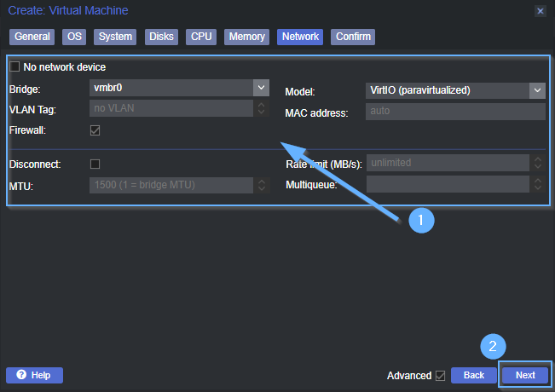555x392 pixels.
Task: Click the Help button
Action: [x=34, y=375]
